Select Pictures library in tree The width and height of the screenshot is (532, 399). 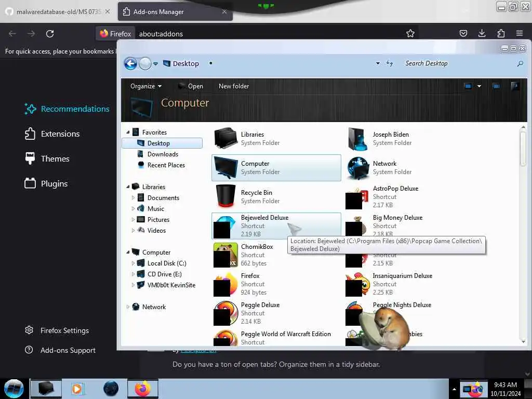158,220
